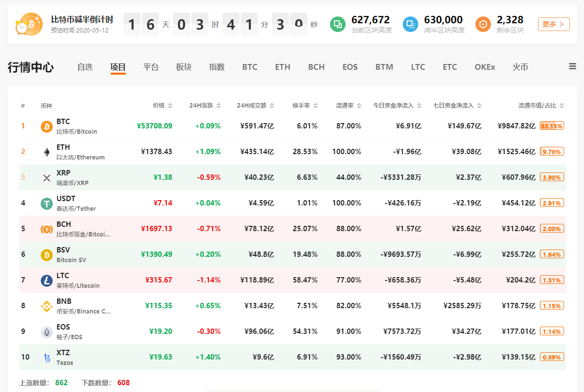Click the 9.78% market share badge

tap(552, 152)
